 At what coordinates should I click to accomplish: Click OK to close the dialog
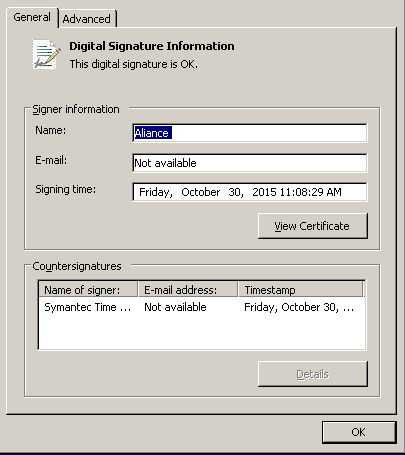pos(359,432)
